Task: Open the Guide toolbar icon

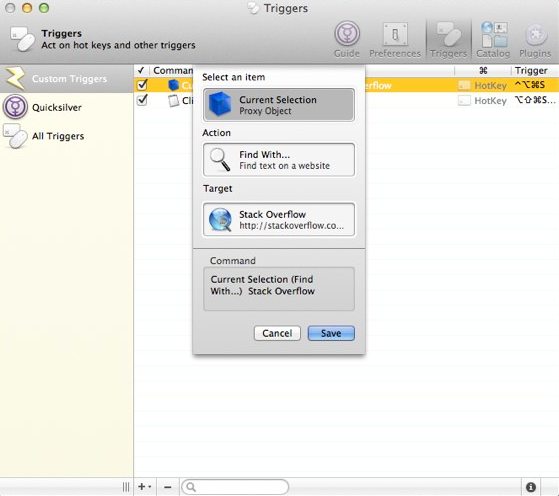Action: [x=347, y=39]
